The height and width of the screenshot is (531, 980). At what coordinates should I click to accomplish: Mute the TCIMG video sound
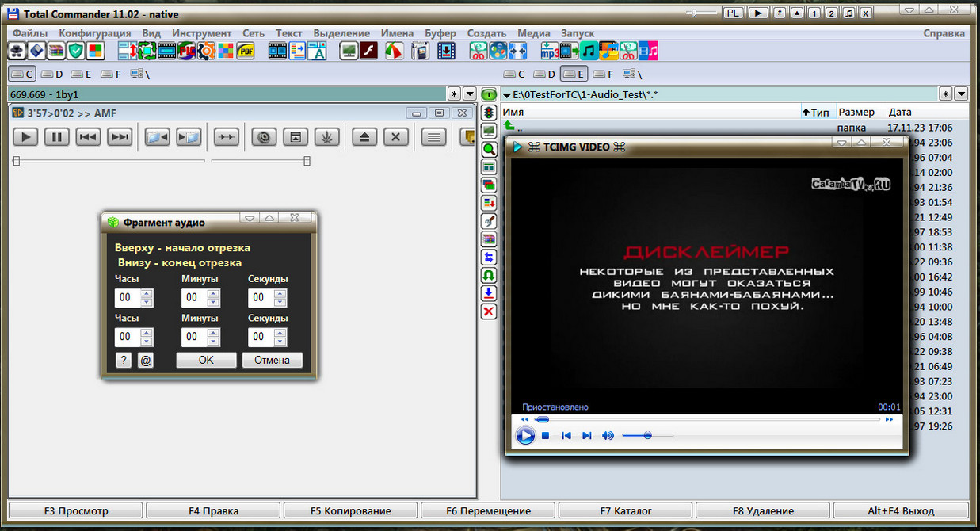point(608,435)
